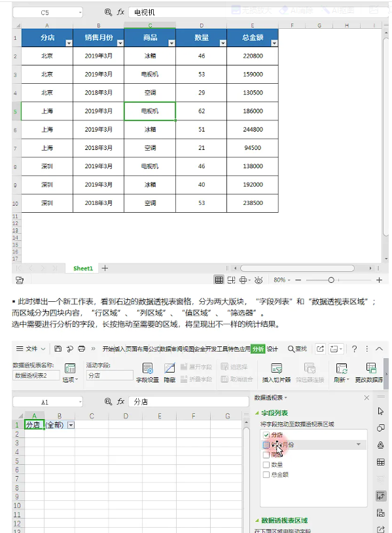Click the undo icon in quick toolbar
This screenshot has width=392, height=533.
[69, 349]
